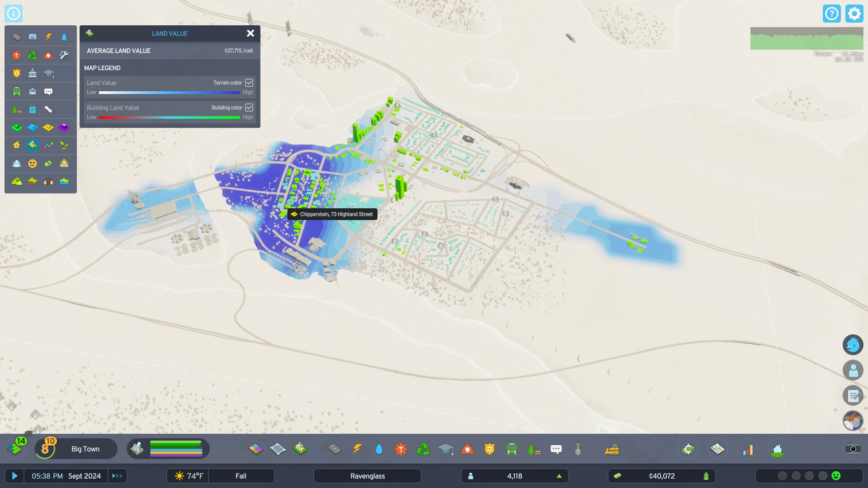Select the Bulldozer tool
The image size is (868, 488).
(612, 449)
